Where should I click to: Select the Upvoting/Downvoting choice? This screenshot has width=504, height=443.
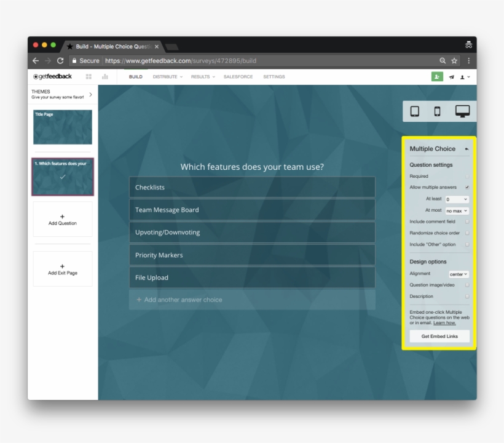252,233
